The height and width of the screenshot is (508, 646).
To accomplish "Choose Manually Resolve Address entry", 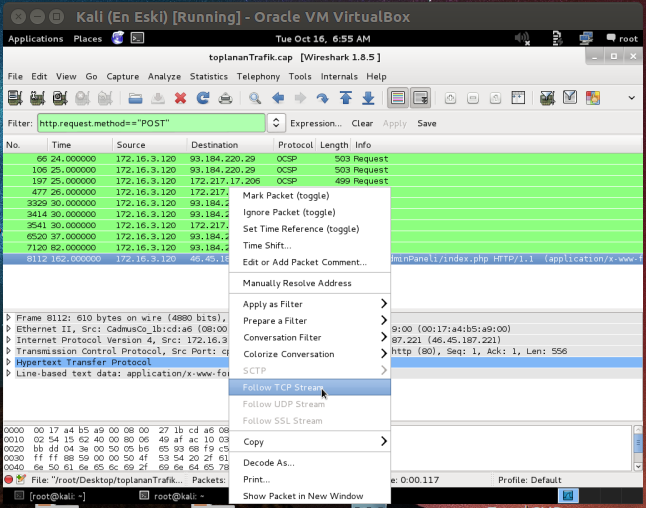I will coord(310,283).
